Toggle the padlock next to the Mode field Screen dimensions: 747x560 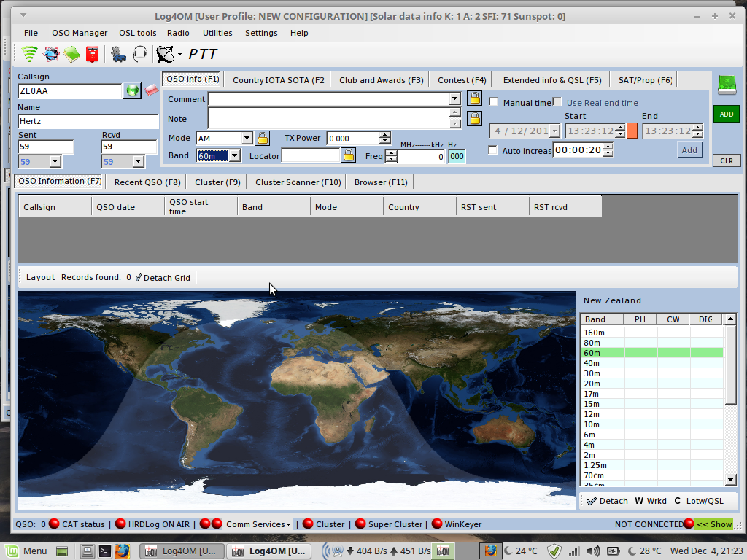pyautogui.click(x=262, y=138)
